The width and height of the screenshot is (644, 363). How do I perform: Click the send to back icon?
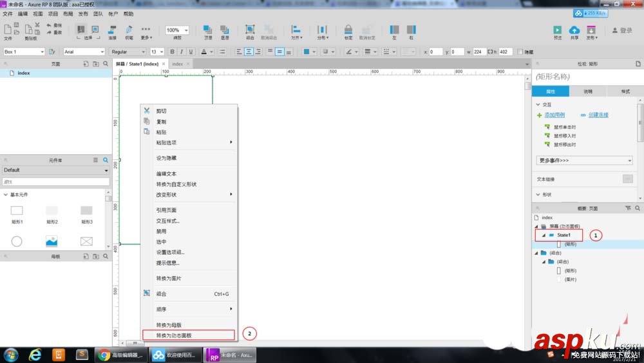pyautogui.click(x=224, y=30)
